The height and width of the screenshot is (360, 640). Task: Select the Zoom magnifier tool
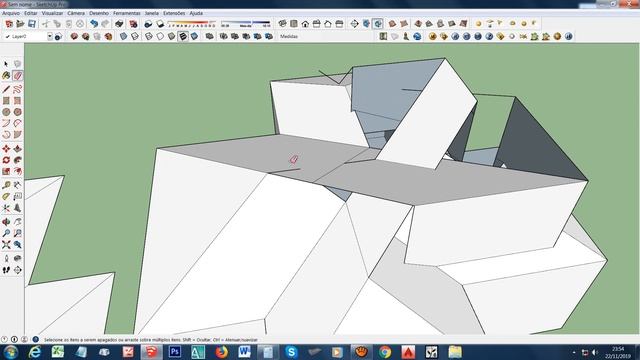6,233
